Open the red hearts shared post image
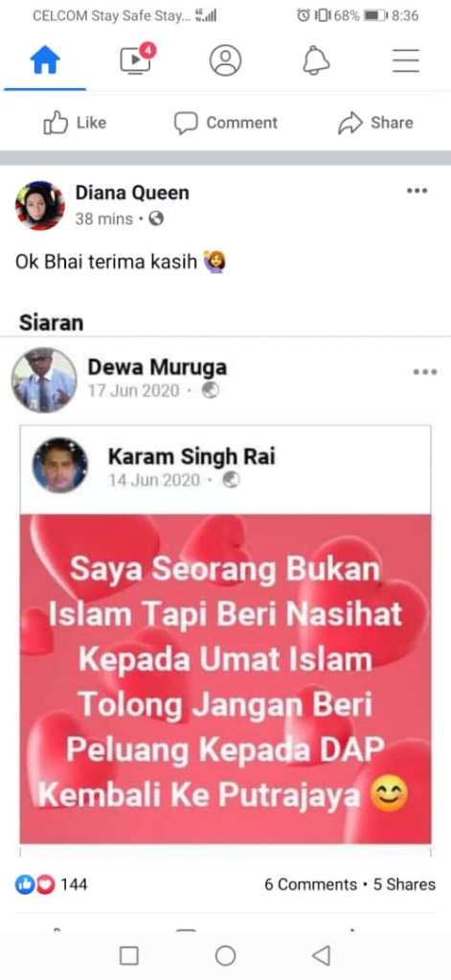 point(226,679)
